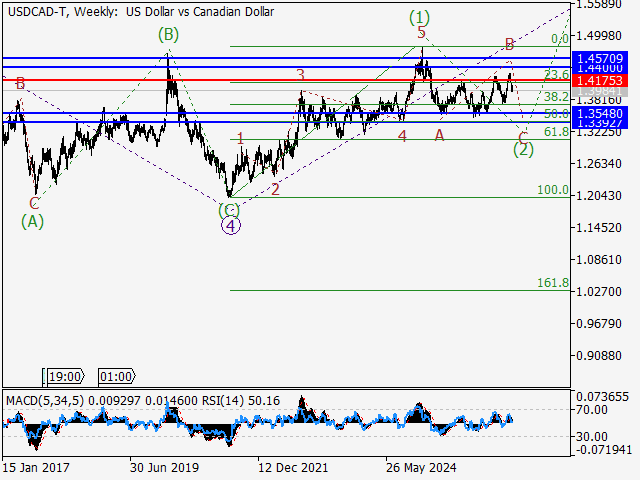
Task: Click the 1.08610 price axis value
Action: pos(599,260)
